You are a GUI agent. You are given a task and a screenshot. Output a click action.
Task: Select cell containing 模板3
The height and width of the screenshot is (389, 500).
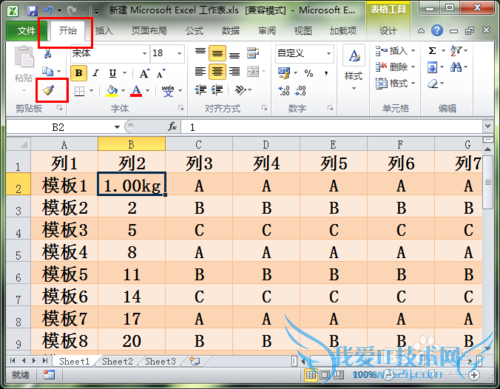pyautogui.click(x=64, y=230)
